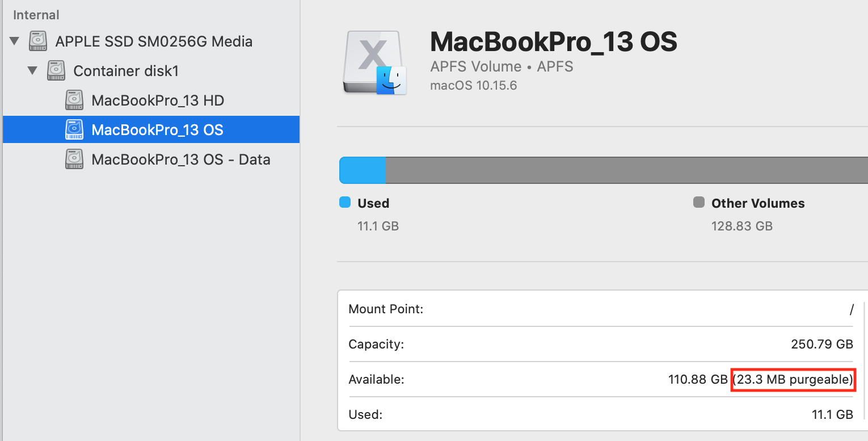This screenshot has height=441, width=868.
Task: Click the highlighted MacBookPro_13 OS sidebar icon
Action: tap(74, 130)
